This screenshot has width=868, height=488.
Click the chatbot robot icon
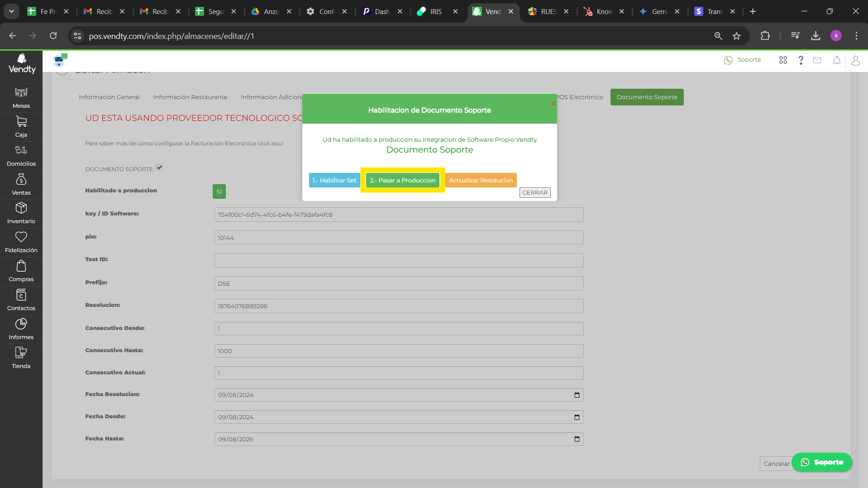pos(60,60)
